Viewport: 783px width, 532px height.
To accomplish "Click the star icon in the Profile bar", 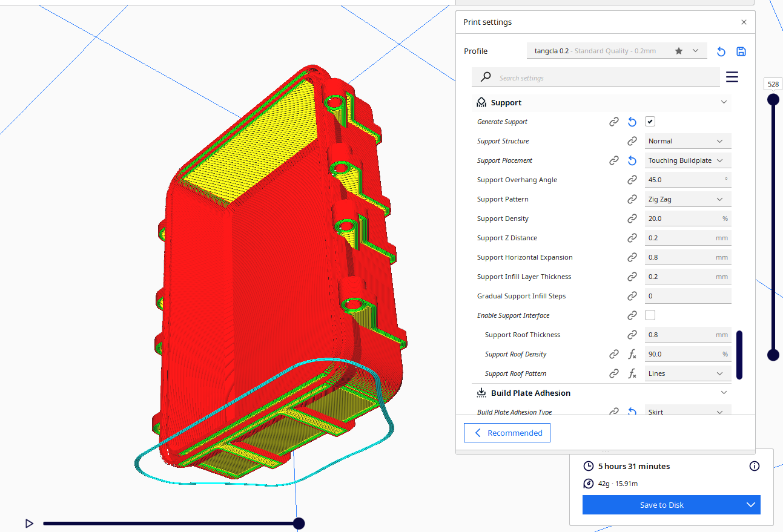I will [x=678, y=51].
